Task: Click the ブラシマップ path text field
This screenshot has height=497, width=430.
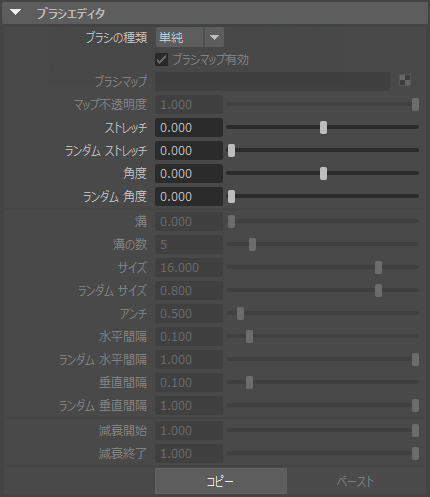Action: point(272,81)
